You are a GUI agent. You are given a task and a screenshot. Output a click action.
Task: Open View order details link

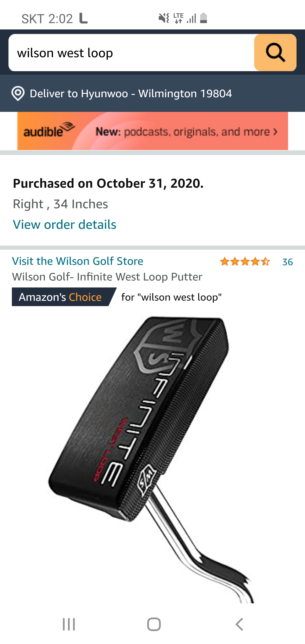click(65, 224)
